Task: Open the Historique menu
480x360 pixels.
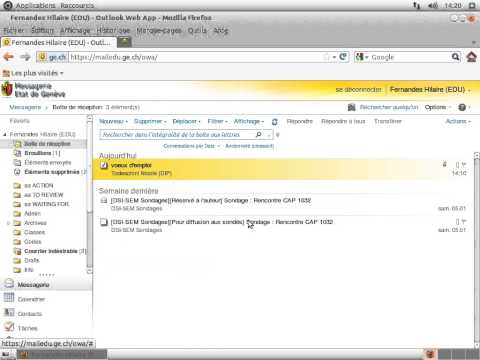Action: pyautogui.click(x=113, y=30)
